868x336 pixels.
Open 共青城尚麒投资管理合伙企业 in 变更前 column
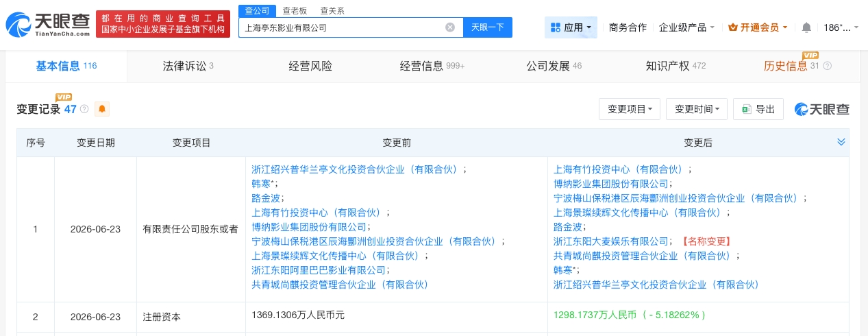[340, 285]
